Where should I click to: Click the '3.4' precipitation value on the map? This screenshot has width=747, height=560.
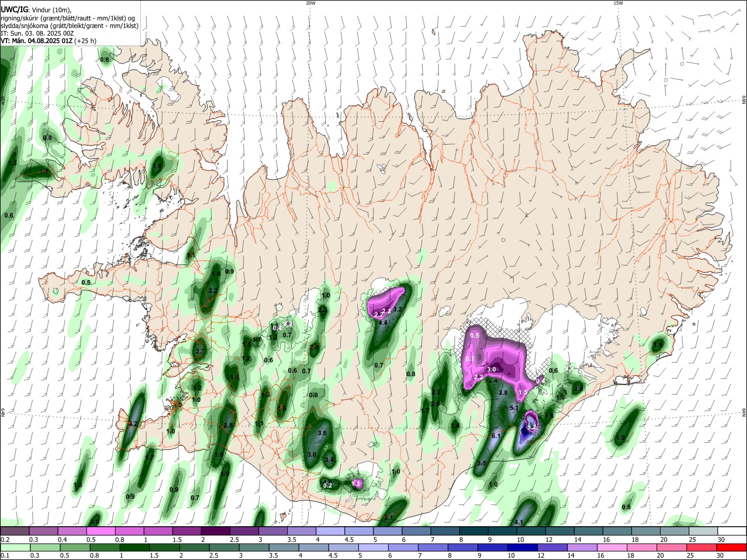(x=329, y=460)
